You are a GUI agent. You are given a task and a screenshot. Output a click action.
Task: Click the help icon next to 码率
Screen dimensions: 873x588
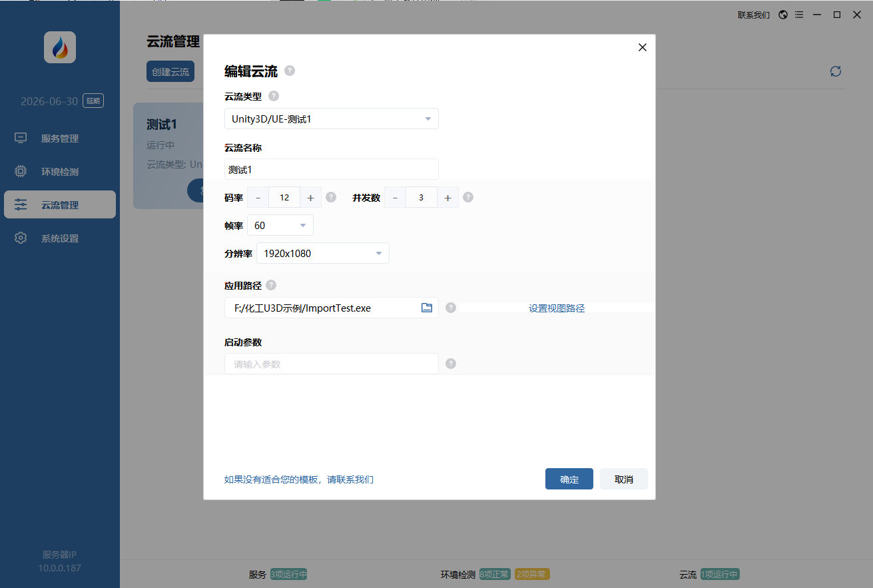point(331,196)
